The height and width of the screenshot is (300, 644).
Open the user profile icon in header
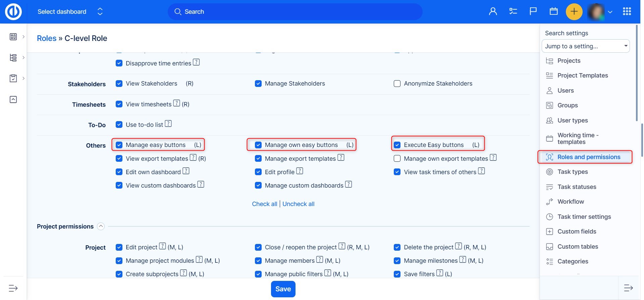493,12
